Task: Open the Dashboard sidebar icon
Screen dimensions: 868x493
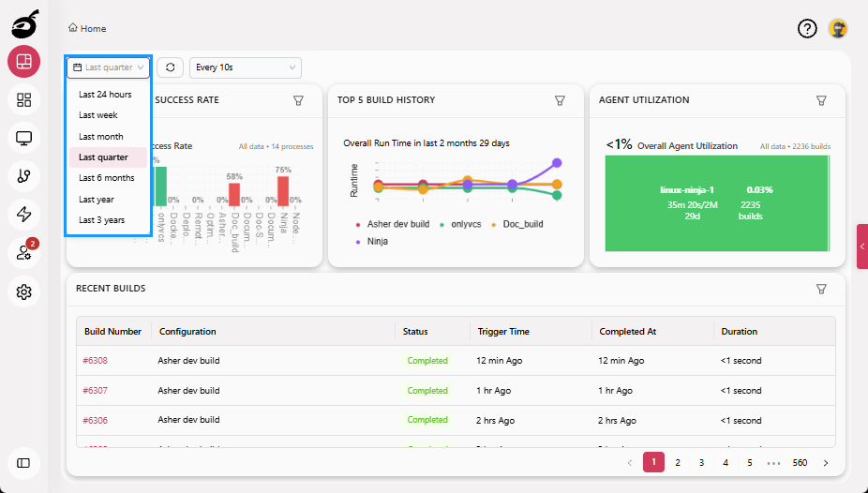Action: pos(23,61)
